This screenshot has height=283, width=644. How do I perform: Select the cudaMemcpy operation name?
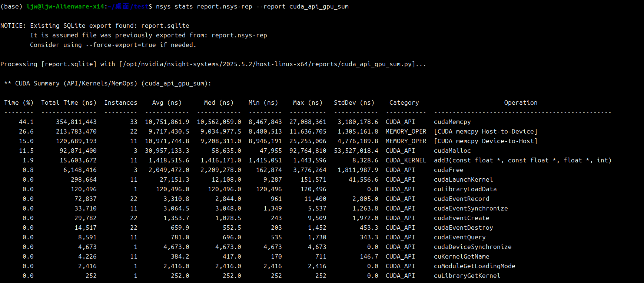[452, 122]
